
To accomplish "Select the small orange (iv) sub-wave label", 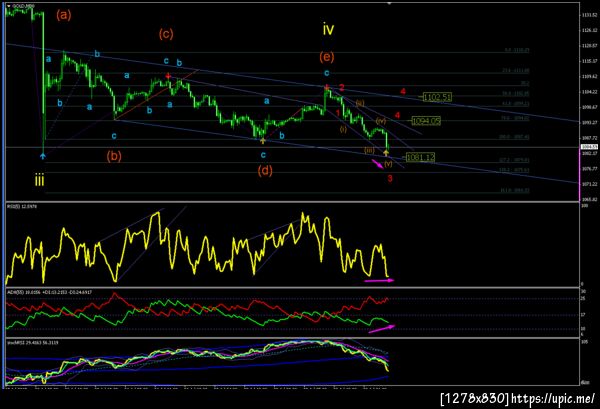I will [380, 121].
